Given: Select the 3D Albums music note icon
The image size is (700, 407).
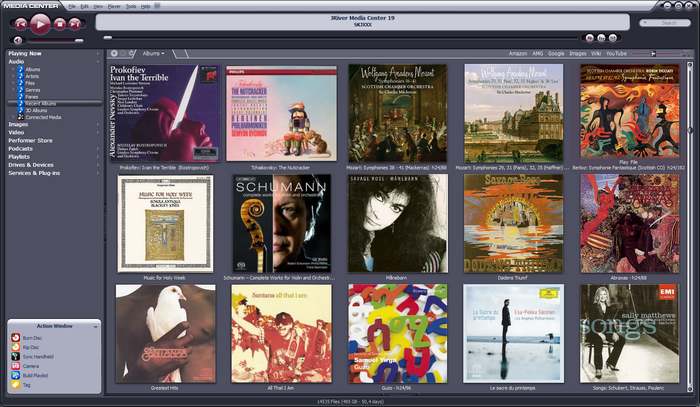Looking at the screenshot, I should coord(20,110).
